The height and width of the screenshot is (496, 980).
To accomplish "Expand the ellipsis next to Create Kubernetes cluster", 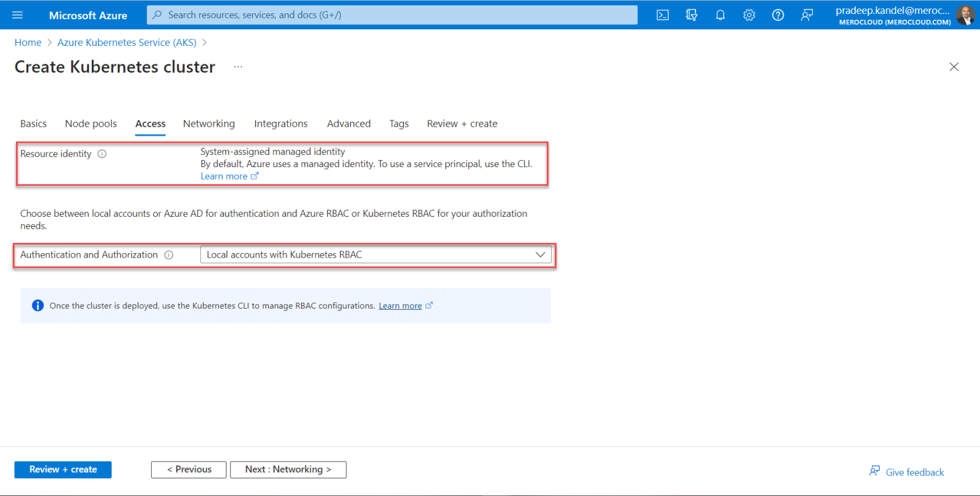I will [238, 66].
